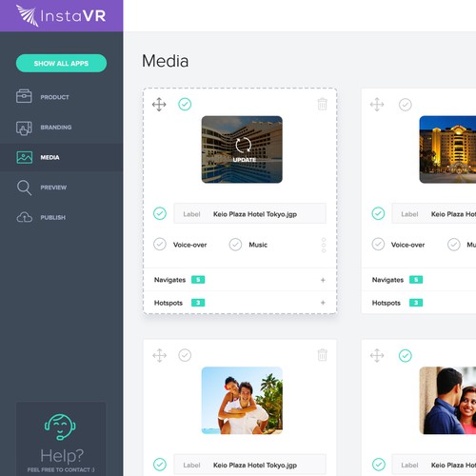
Task: Edit label field of first media card
Action: (249, 213)
